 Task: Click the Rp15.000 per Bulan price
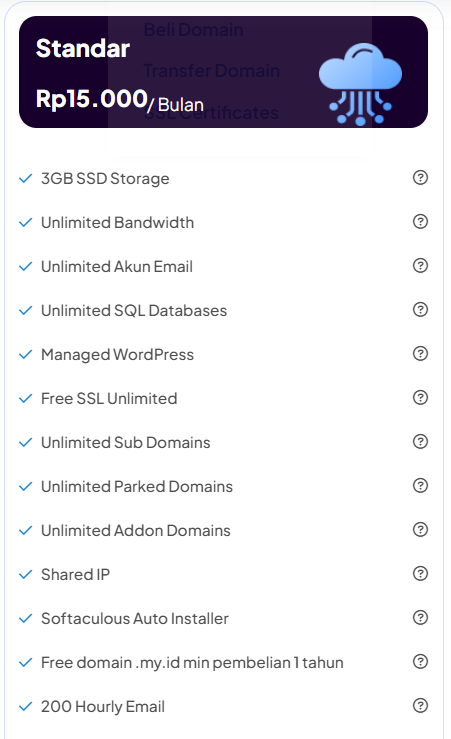pos(120,100)
